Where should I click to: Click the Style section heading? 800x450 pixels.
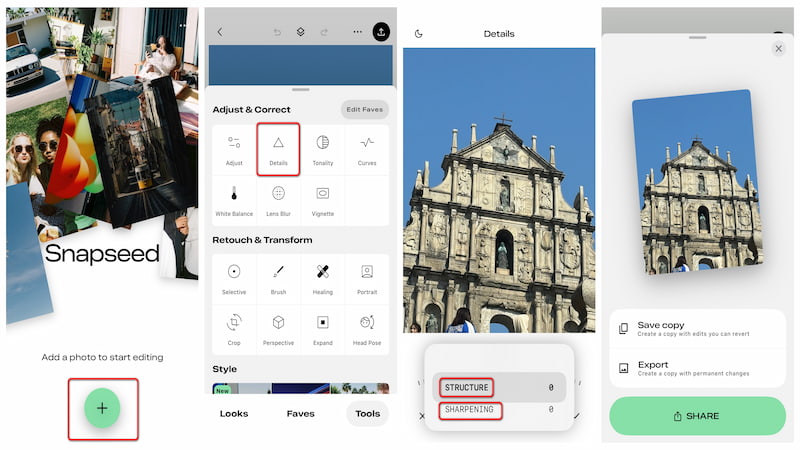(224, 369)
